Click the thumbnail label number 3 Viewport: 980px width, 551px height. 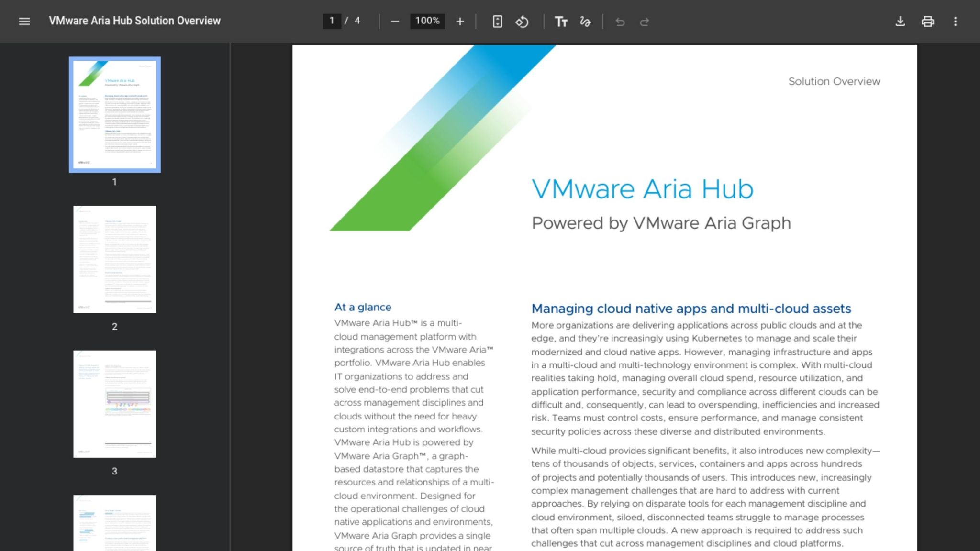pyautogui.click(x=114, y=471)
